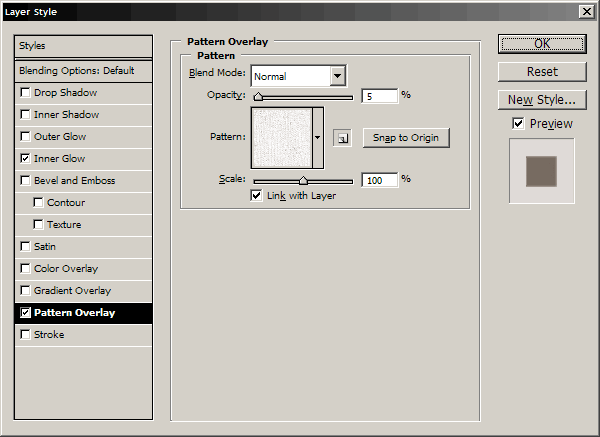Click the Opacity percentage field

[x=380, y=96]
